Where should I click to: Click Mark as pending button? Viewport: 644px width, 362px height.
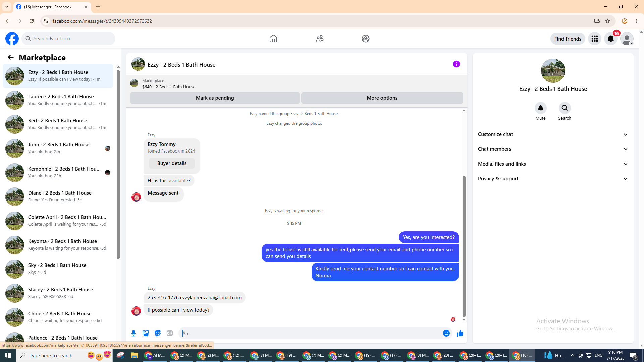point(215,98)
